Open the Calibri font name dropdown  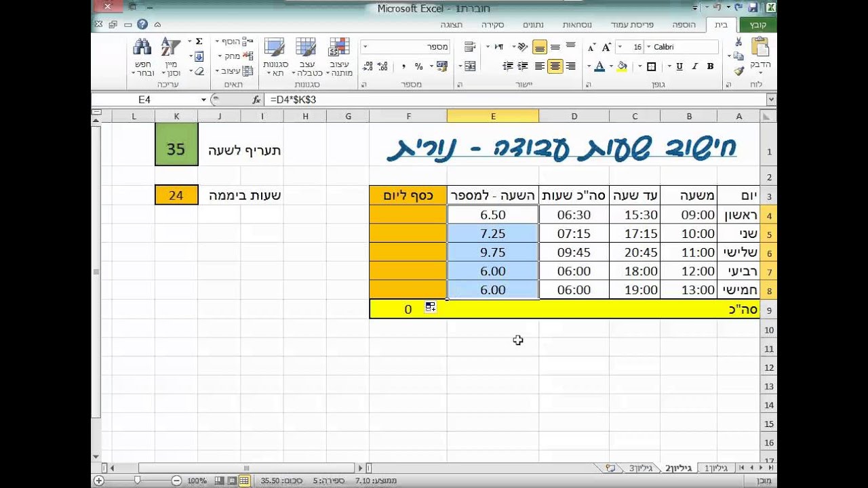649,47
